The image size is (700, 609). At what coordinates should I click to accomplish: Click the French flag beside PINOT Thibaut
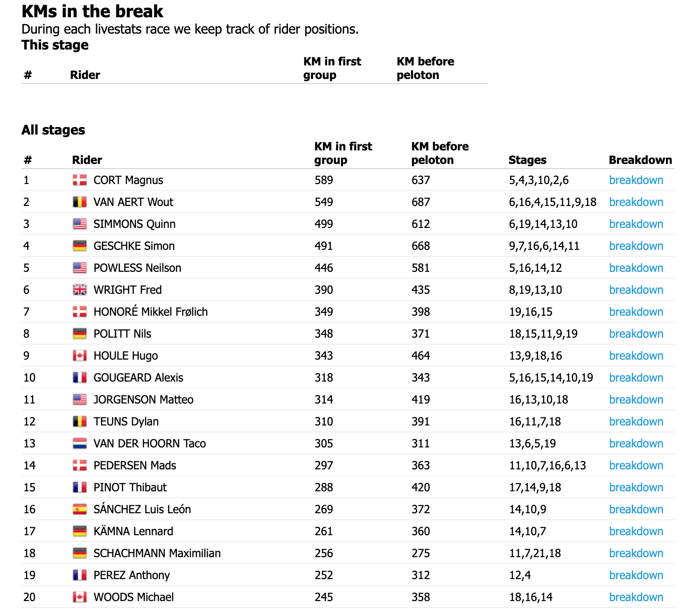[x=80, y=488]
